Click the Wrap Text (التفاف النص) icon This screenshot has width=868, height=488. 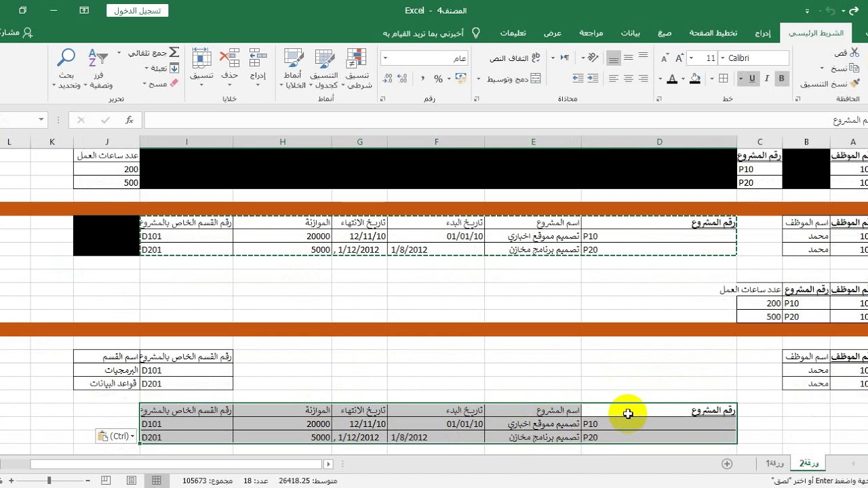[535, 58]
